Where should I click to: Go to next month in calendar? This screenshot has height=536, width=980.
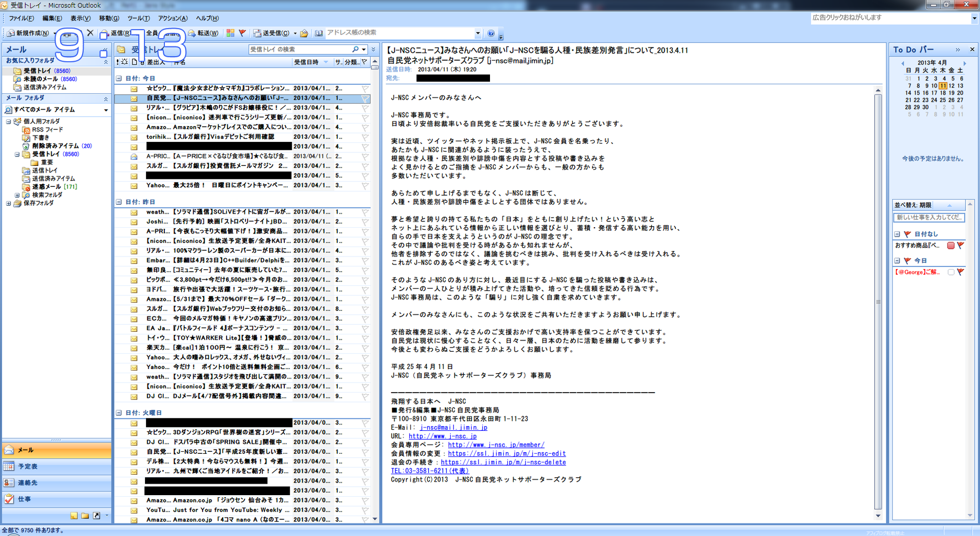(965, 63)
